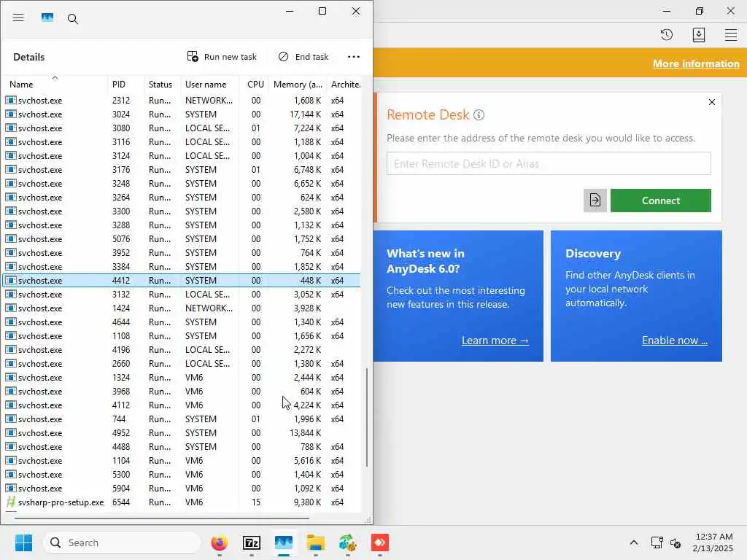The image size is (747, 560).
Task: Click colorful installer icon in taskbar
Action: point(348,542)
